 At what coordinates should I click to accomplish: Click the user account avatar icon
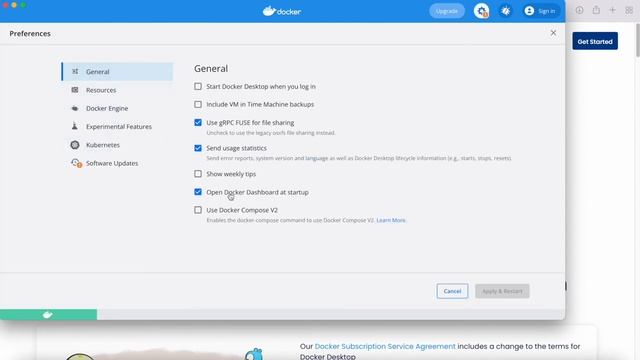[x=529, y=11]
